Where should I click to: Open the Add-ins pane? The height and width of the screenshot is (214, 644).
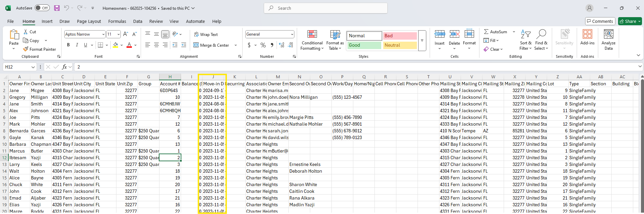587,37
